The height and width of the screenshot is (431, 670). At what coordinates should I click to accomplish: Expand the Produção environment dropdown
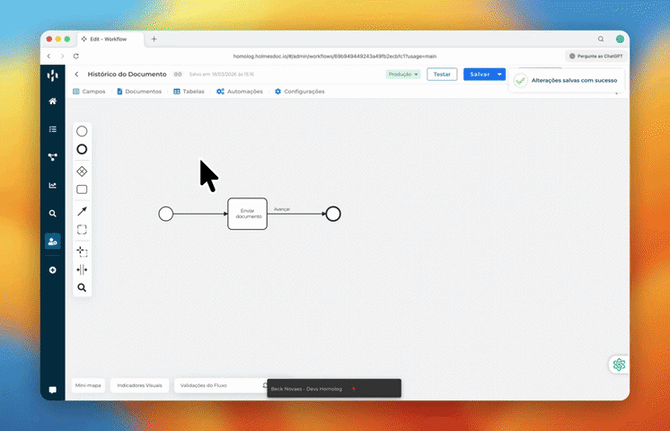click(x=403, y=74)
